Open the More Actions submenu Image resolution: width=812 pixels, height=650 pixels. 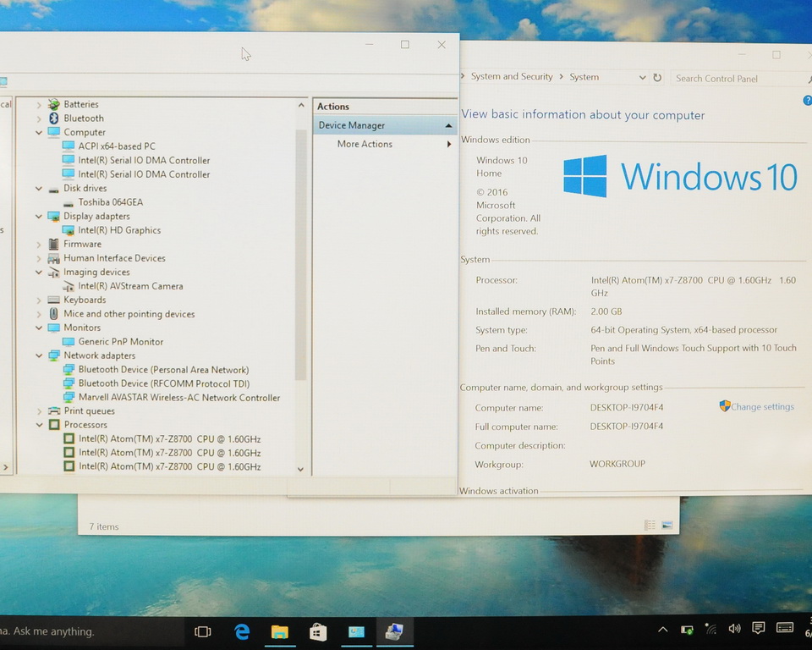(384, 144)
